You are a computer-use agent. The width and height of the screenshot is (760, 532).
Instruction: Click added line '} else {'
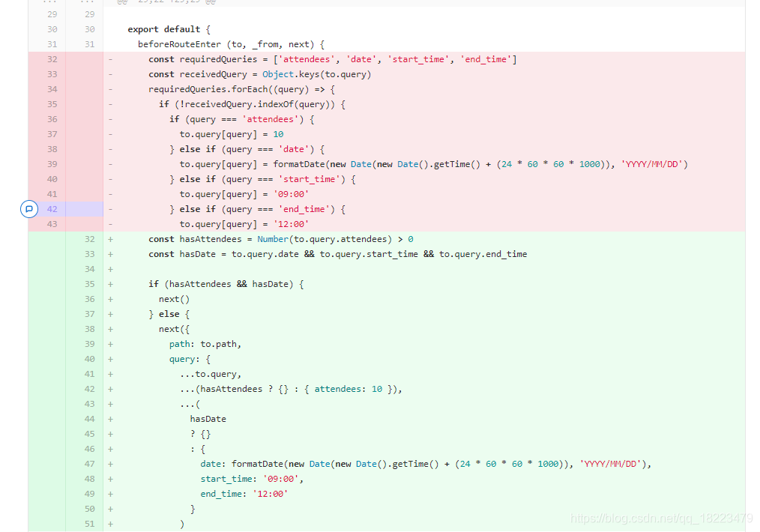tap(169, 314)
